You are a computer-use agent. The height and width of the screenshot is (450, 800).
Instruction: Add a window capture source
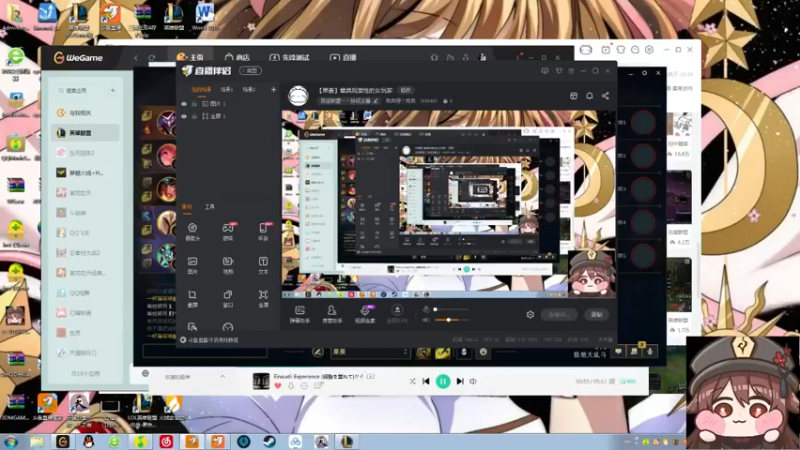point(228,298)
